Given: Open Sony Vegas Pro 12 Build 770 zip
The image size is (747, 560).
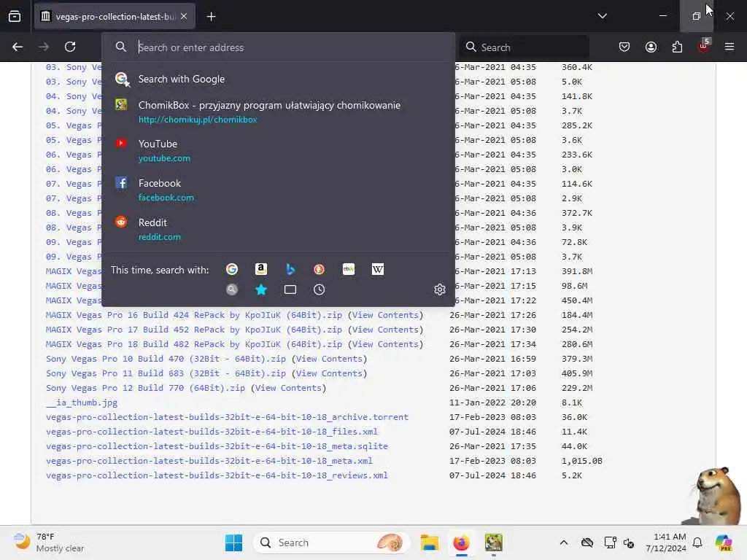Looking at the screenshot, I should (145, 388).
